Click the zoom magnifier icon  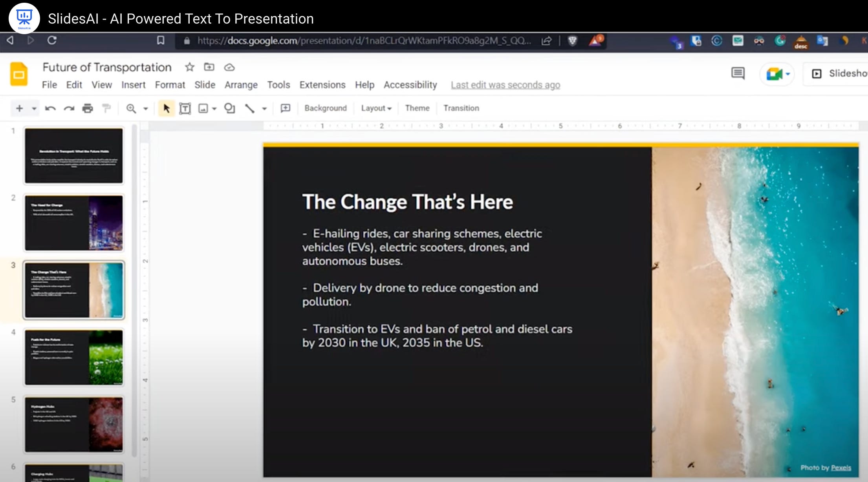click(x=131, y=108)
